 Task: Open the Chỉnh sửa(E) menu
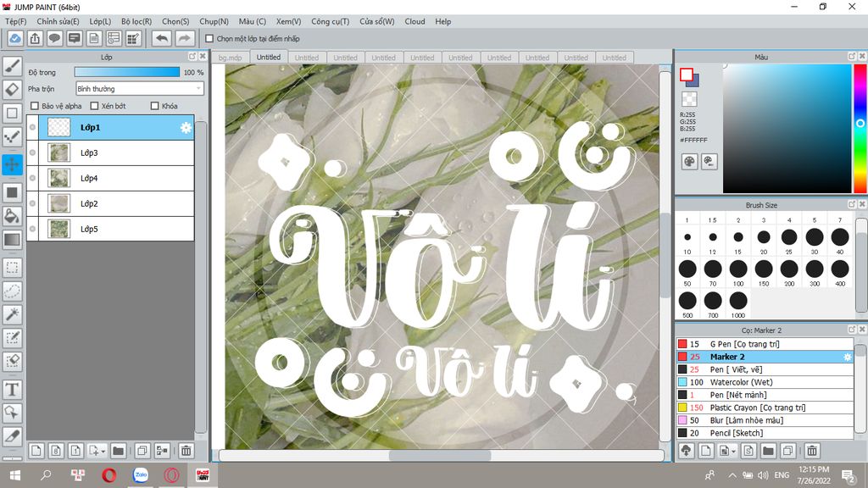58,21
